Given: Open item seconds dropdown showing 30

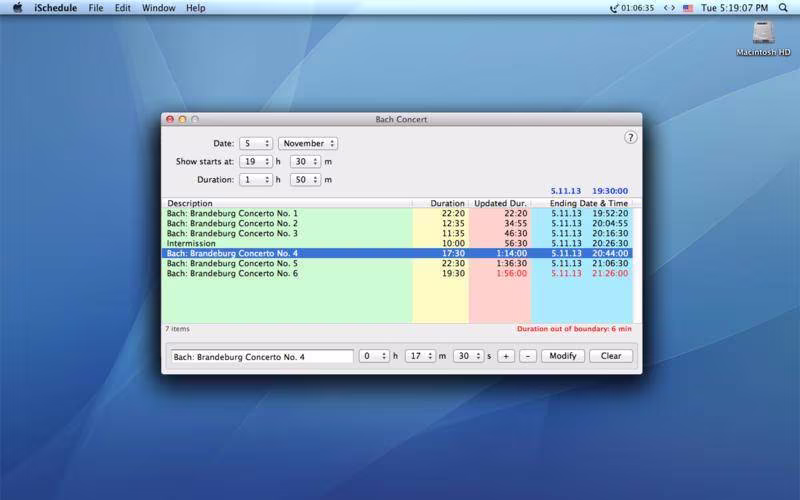Looking at the screenshot, I should [x=468, y=356].
